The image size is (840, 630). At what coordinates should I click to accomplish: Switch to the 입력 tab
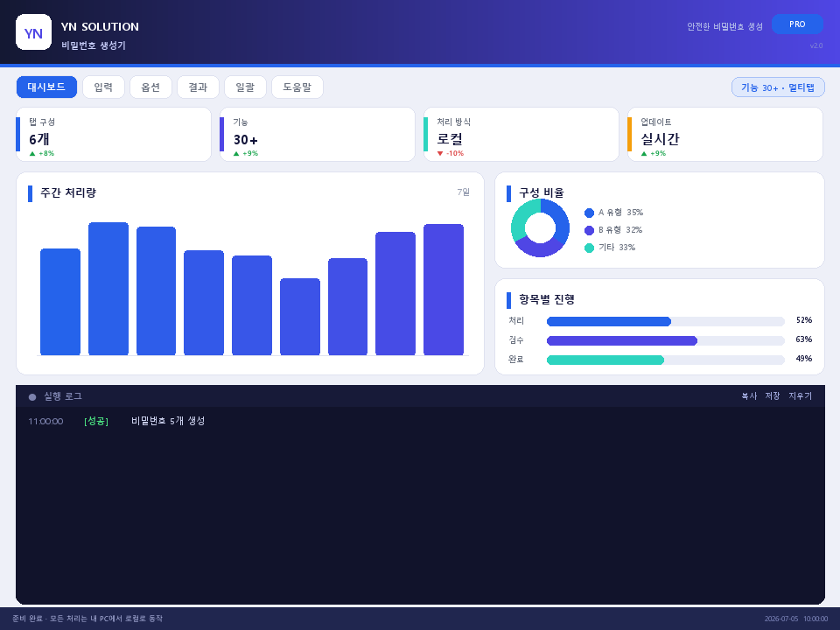coord(103,87)
